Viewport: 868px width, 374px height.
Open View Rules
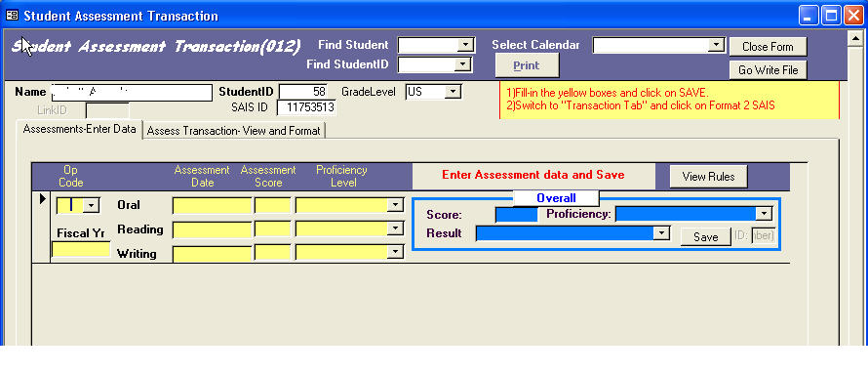click(708, 177)
